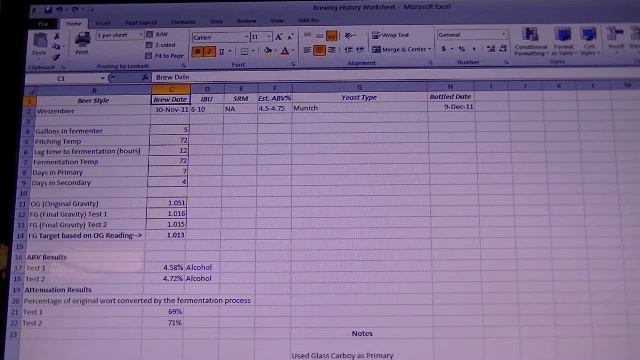Click the Middle Align icon
This screenshot has height=360, width=640.
[320, 36]
